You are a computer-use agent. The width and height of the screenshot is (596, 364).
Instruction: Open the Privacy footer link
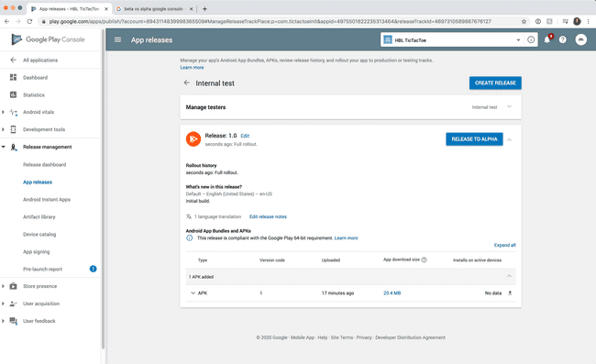coord(364,337)
